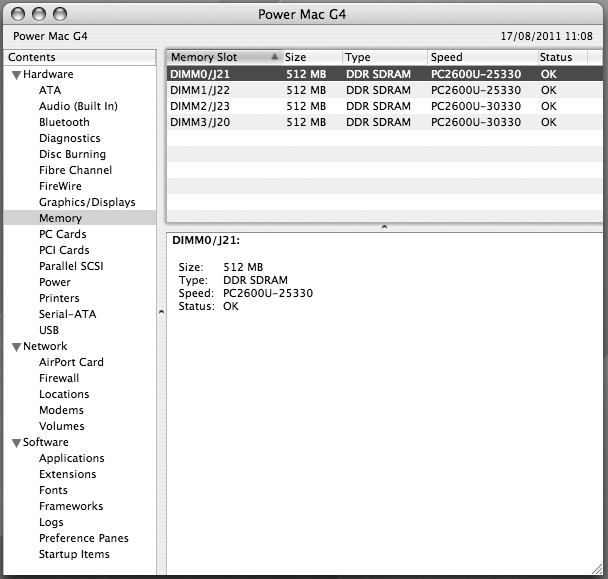This screenshot has width=608, height=579.
Task: Click vertical sidebar divider handle
Action: [161, 311]
